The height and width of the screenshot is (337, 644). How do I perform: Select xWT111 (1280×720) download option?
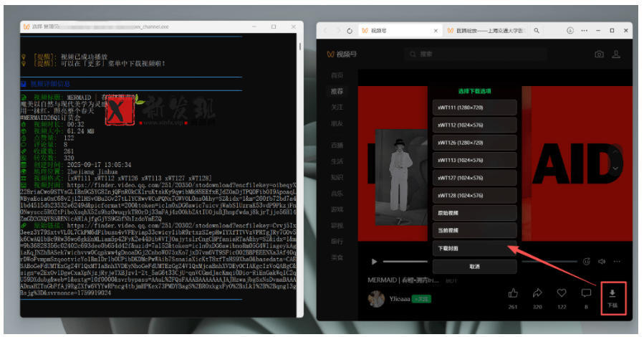point(474,108)
